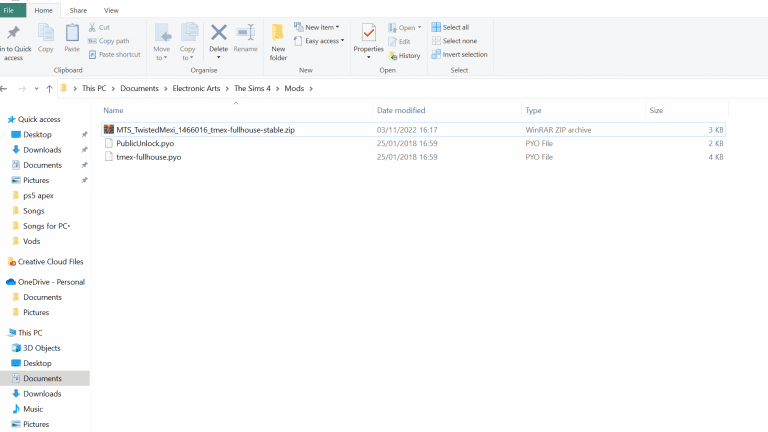
Task: Open the Share ribbon tab
Action: click(x=77, y=9)
